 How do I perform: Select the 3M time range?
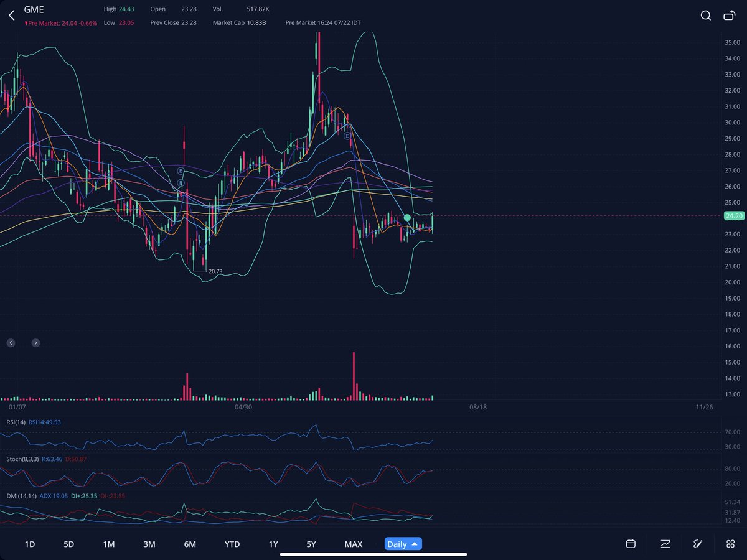(x=149, y=544)
